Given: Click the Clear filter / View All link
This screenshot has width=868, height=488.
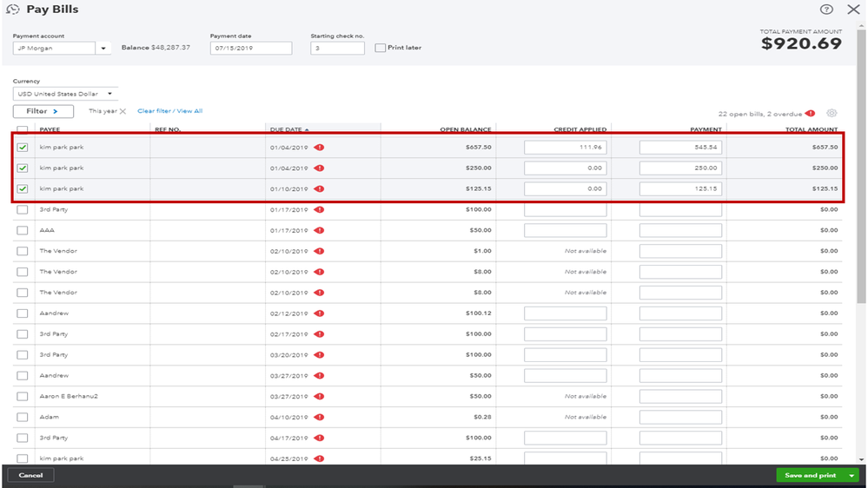Looking at the screenshot, I should click(169, 111).
